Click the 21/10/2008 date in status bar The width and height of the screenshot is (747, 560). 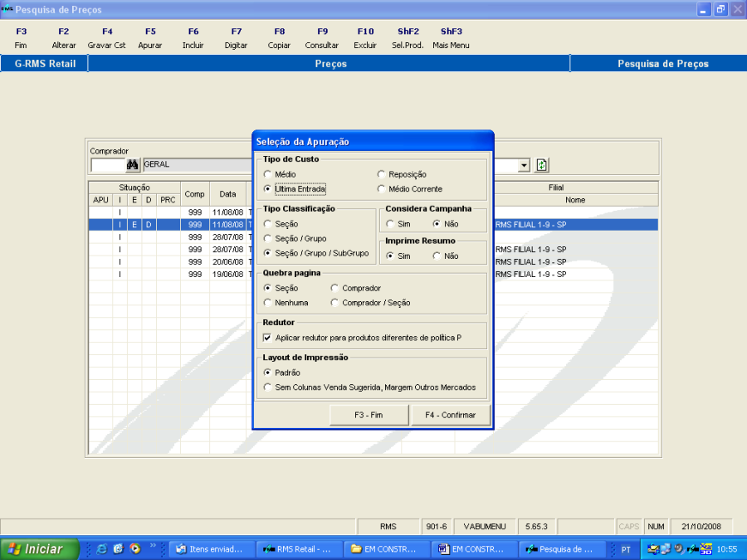[701, 527]
